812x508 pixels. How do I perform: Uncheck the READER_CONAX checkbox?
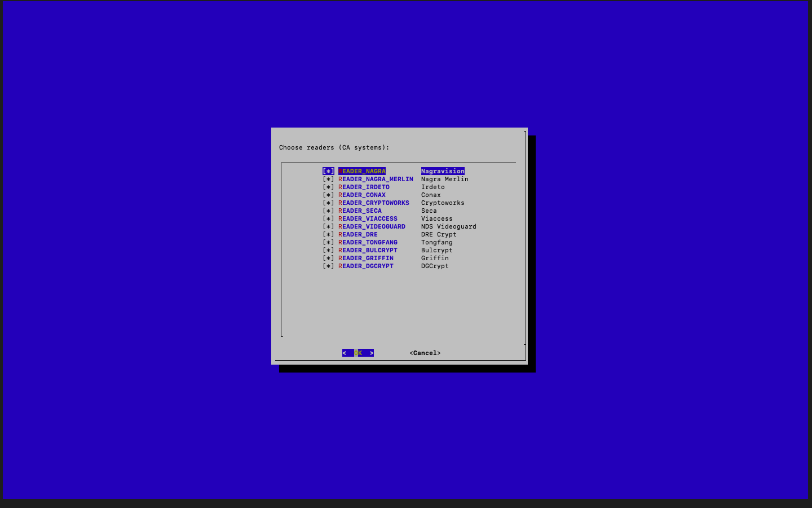point(328,195)
